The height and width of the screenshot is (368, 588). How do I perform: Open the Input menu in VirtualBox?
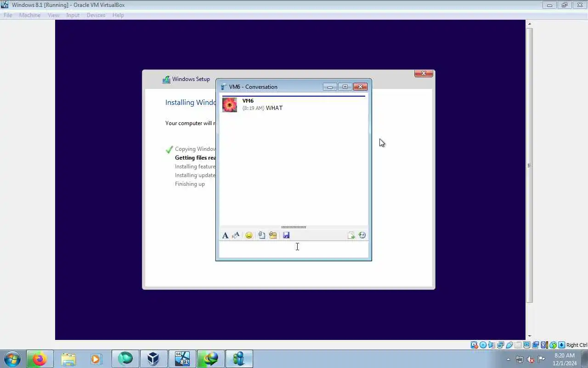tap(73, 15)
